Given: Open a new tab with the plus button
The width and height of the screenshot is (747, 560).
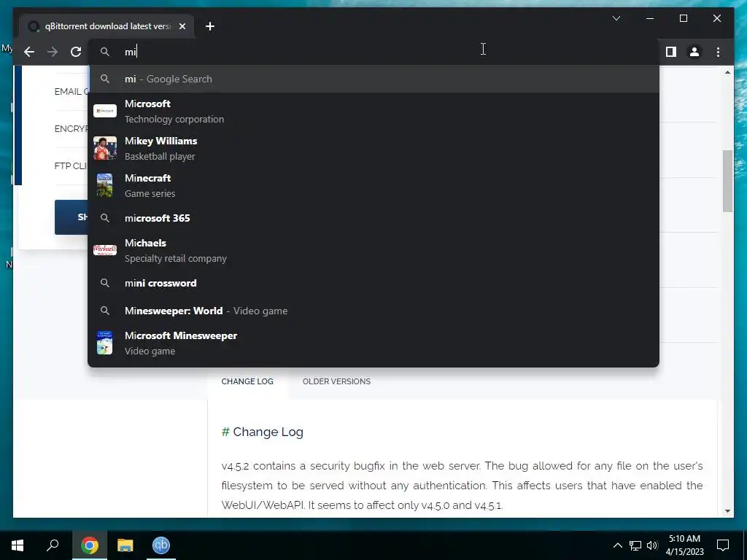Looking at the screenshot, I should pos(210,27).
